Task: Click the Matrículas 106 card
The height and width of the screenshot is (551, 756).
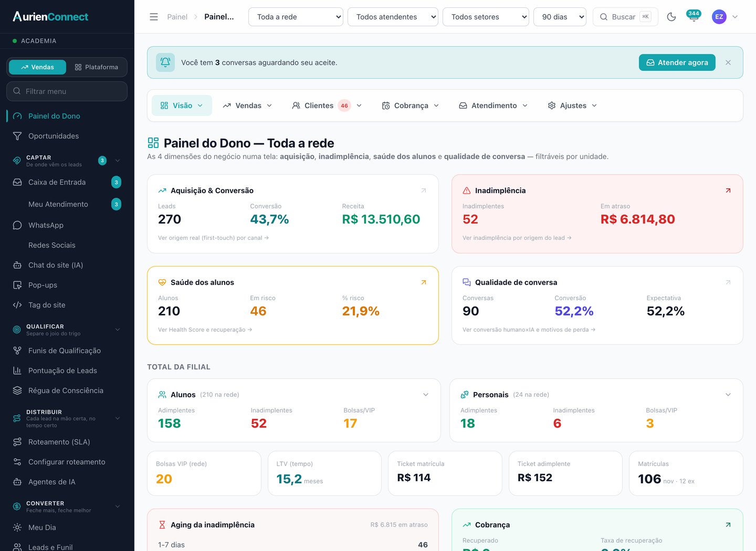Action: (686, 473)
